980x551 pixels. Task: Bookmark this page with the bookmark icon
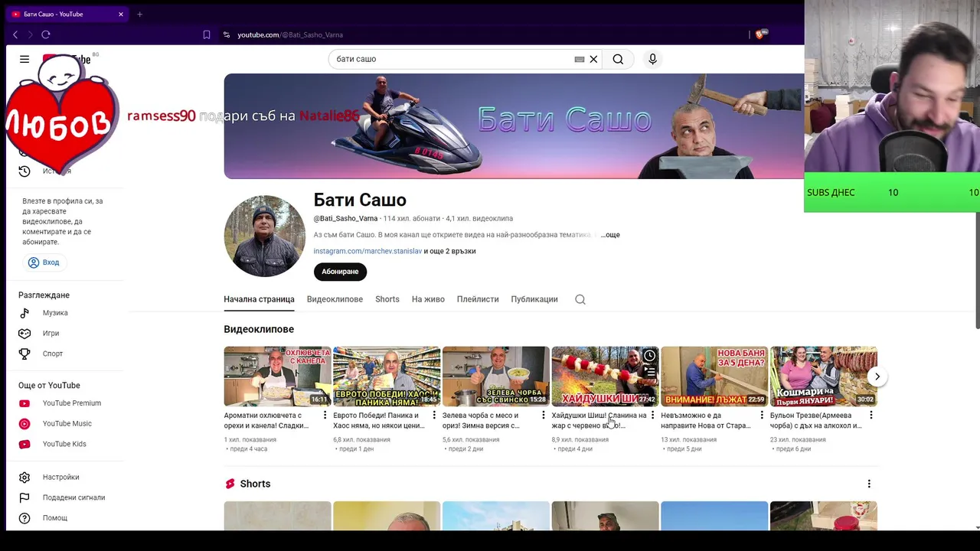[207, 34]
